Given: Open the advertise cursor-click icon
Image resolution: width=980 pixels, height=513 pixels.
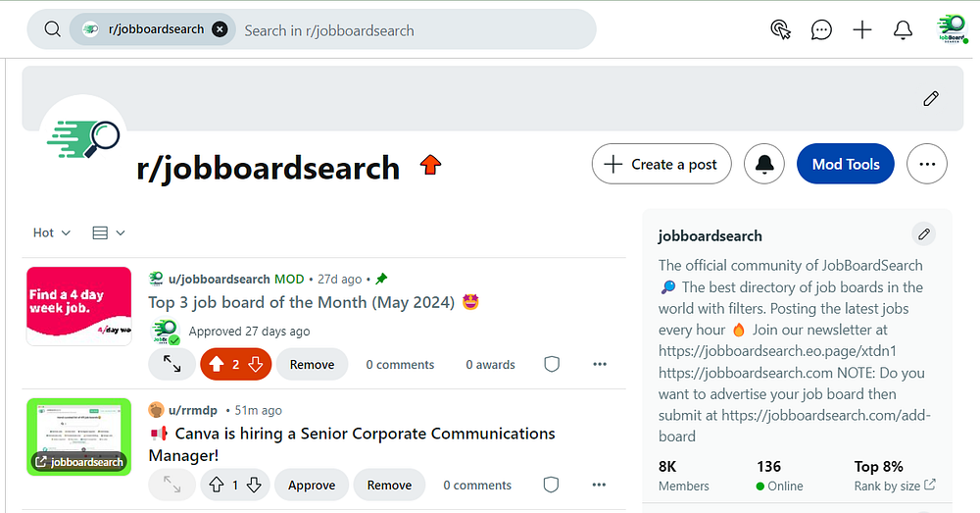Looking at the screenshot, I should click(x=781, y=29).
